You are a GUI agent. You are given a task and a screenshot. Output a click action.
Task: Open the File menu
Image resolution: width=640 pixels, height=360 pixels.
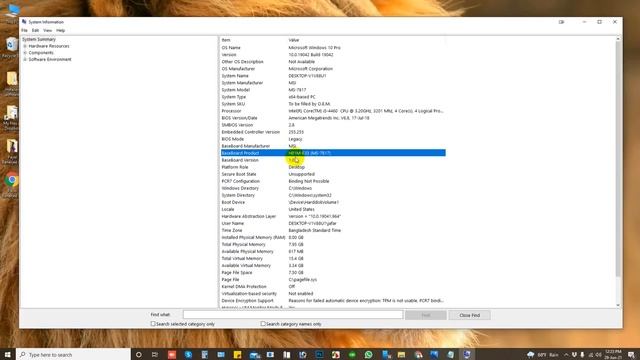24,31
